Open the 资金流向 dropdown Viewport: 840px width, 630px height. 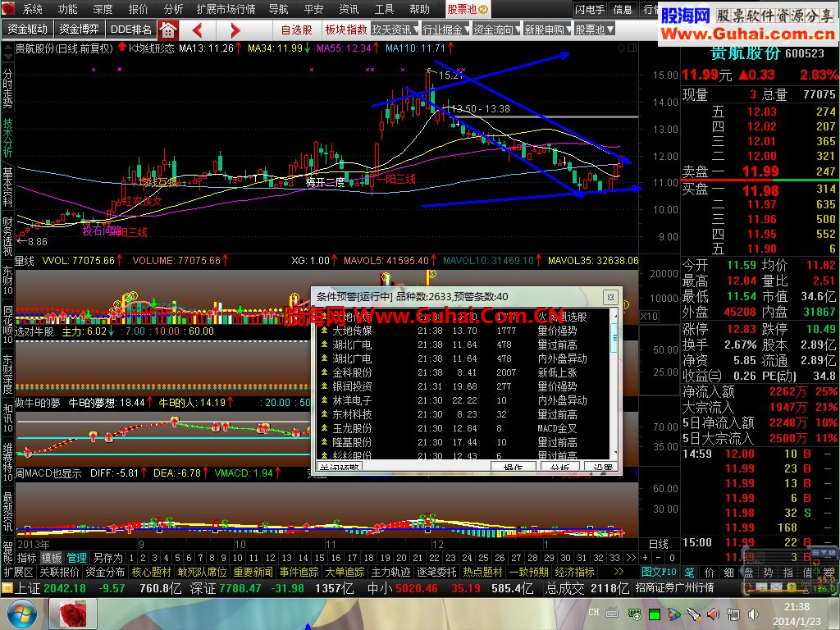(496, 30)
